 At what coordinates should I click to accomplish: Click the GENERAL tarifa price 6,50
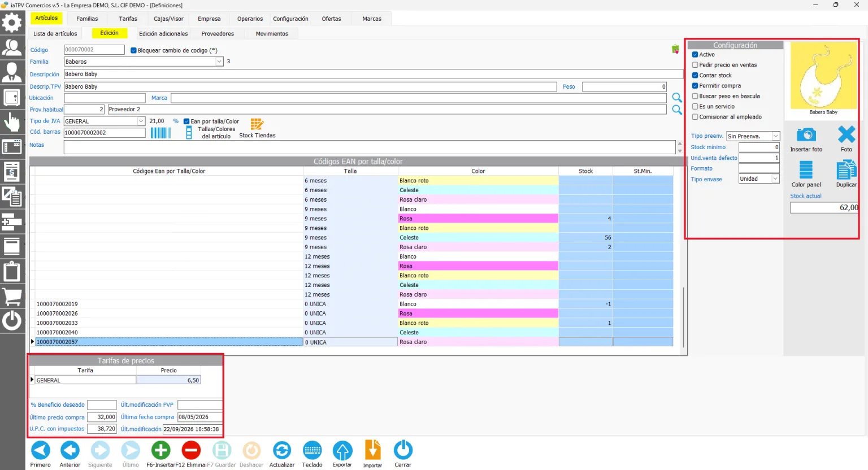point(168,380)
